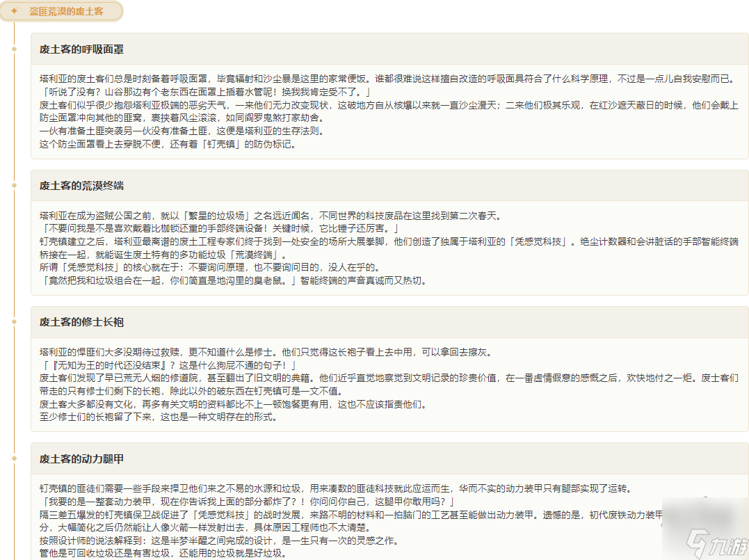
Task: Click the line starting 隔三差五爆发的钉壳镇保卫战
Action: coord(351,515)
